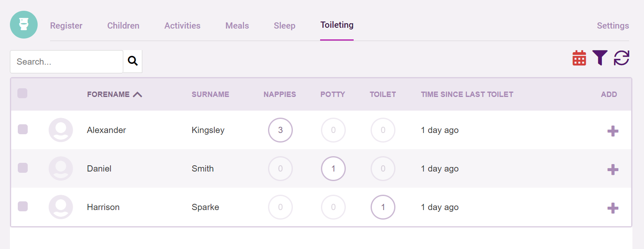Click the search magnifier button
Viewport: 644px width, 249px height.
tap(132, 61)
